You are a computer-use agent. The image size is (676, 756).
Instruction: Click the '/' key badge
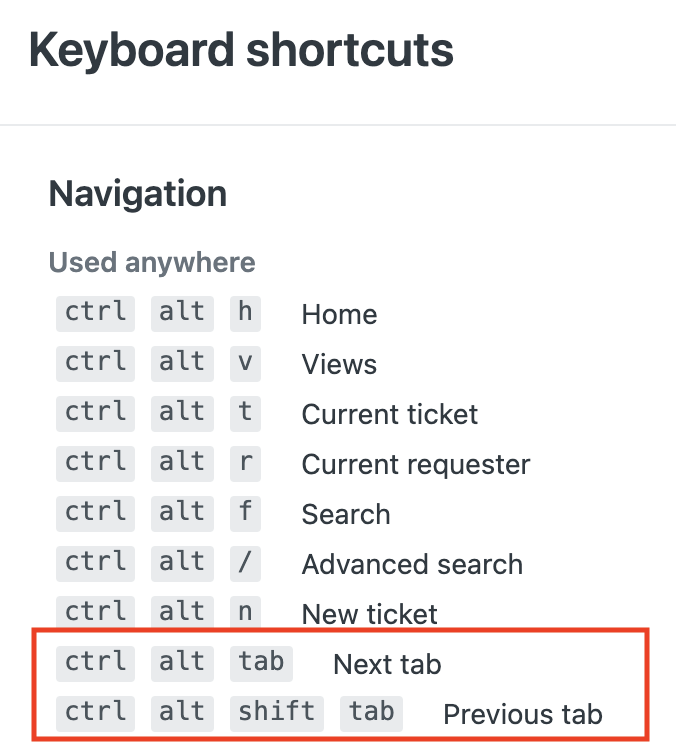click(x=245, y=562)
